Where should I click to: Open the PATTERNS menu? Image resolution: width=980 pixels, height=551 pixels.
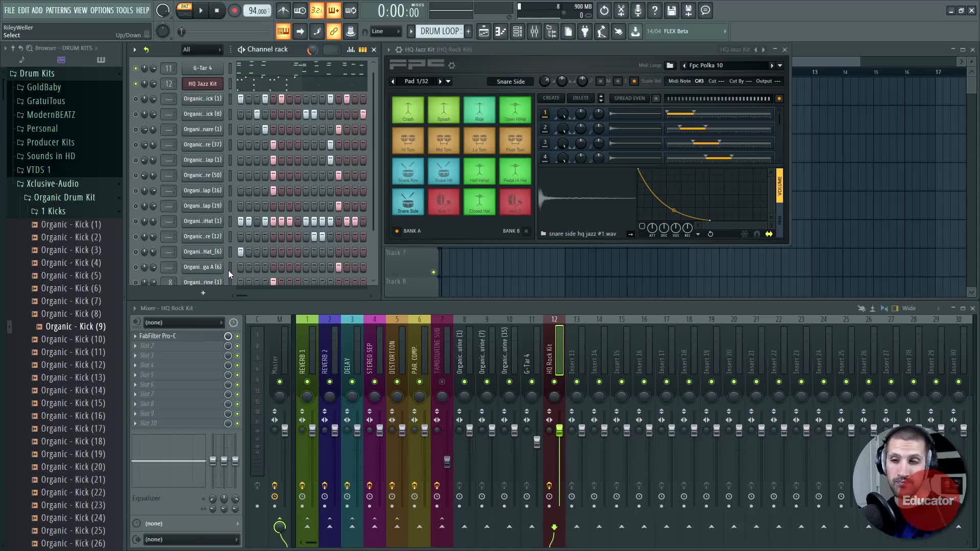58,10
